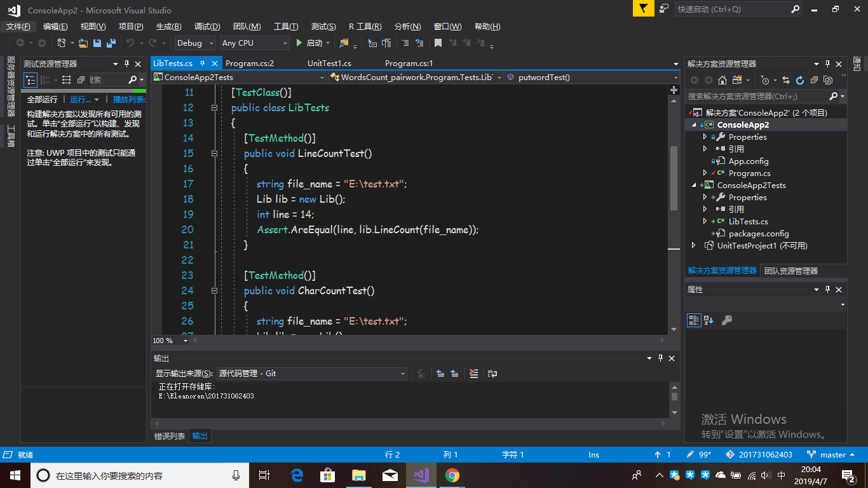Image resolution: width=868 pixels, height=488 pixels.
Task: Toggle auto-hide pin on the Output panel
Action: (660, 358)
